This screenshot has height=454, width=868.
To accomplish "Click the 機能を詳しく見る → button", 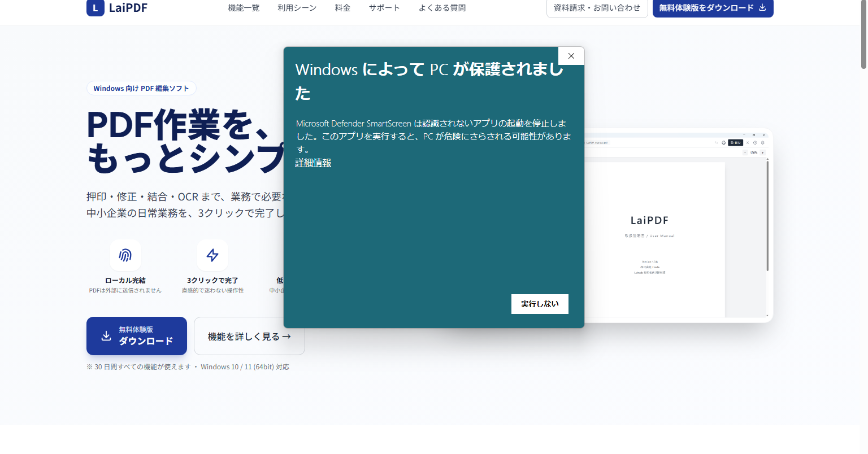I will click(249, 336).
